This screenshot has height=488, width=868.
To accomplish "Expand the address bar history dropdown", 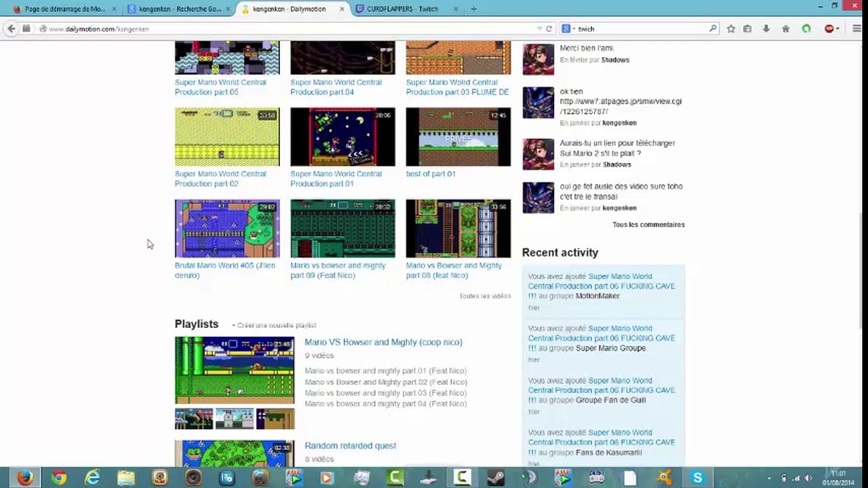I will pyautogui.click(x=539, y=29).
